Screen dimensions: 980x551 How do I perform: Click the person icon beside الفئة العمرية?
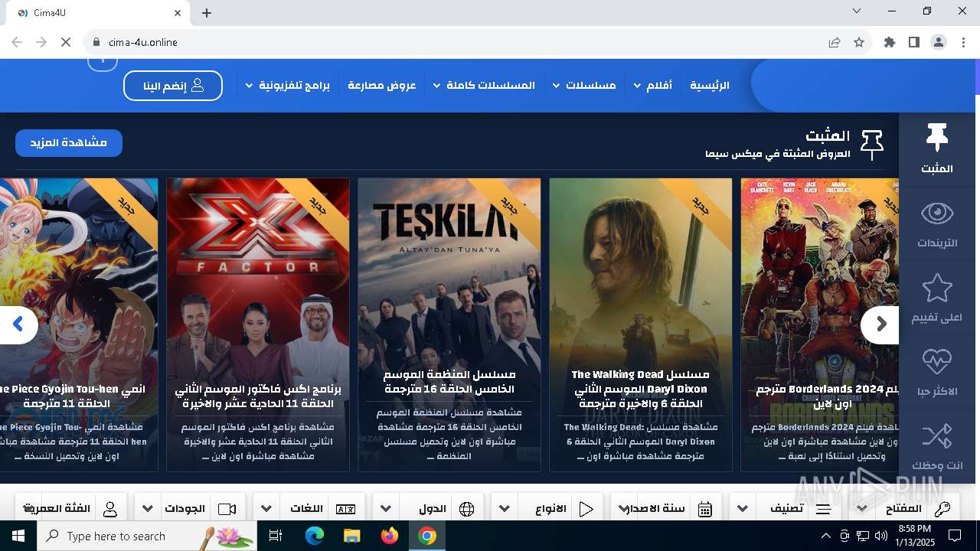pyautogui.click(x=110, y=509)
